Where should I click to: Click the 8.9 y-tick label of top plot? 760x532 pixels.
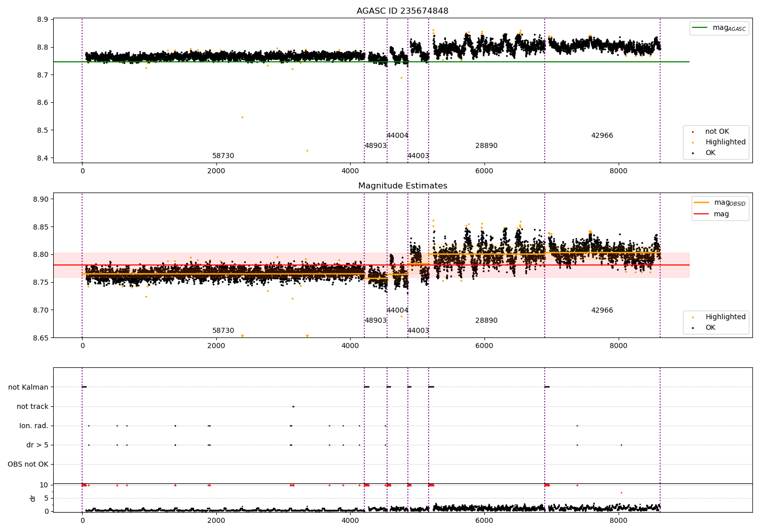pyautogui.click(x=43, y=20)
